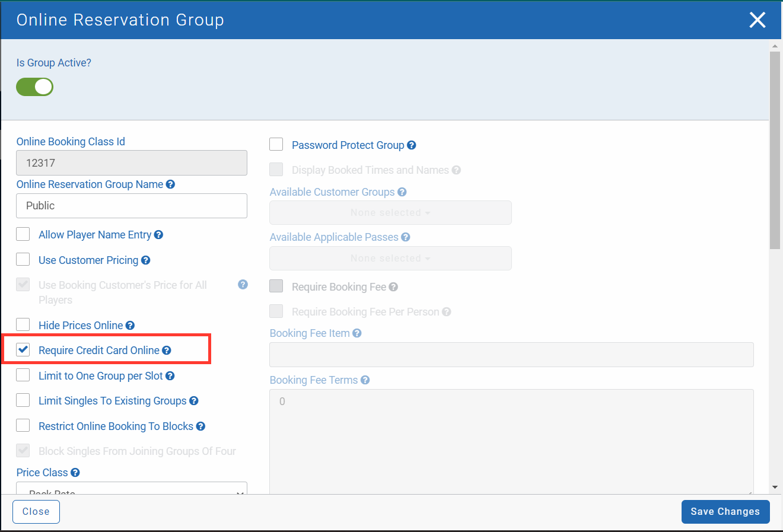
Task: Enable Limit to One Group per Slot
Action: 23,375
